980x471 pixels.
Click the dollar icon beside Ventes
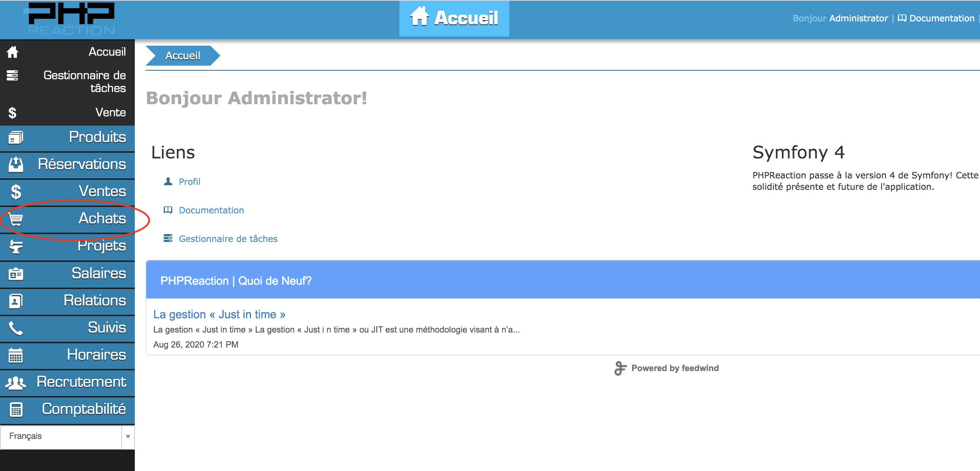16,192
